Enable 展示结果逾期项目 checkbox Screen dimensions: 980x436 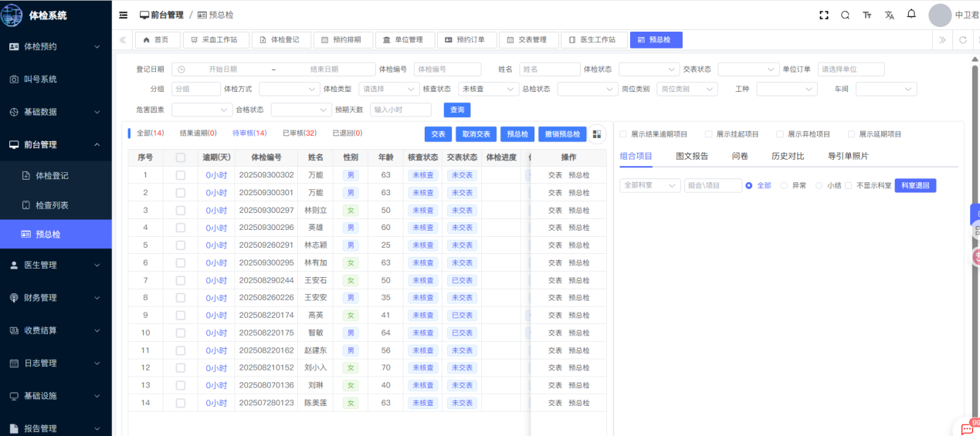[x=623, y=134]
